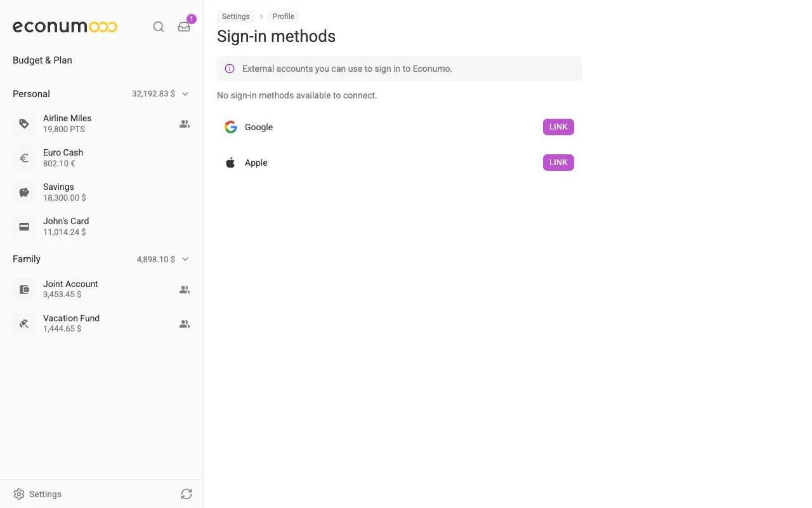Go to the Profile breadcrumb
The height and width of the screenshot is (508, 812).
[x=284, y=17]
